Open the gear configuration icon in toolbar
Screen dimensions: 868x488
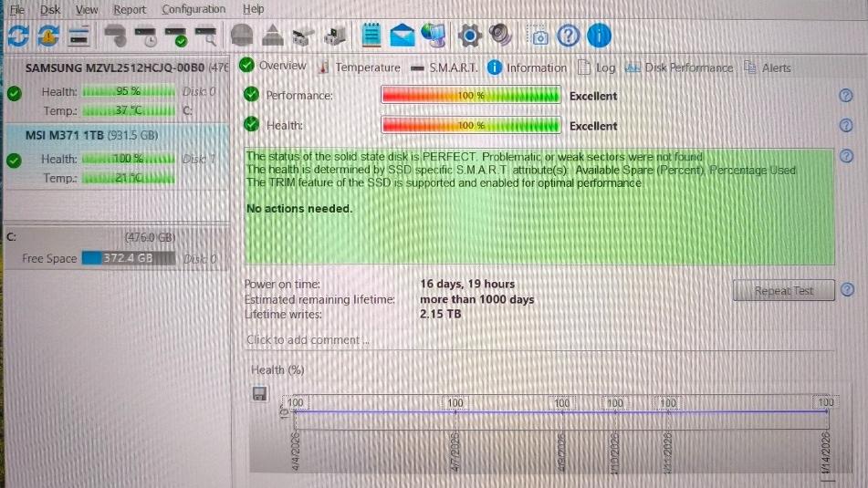tap(469, 36)
